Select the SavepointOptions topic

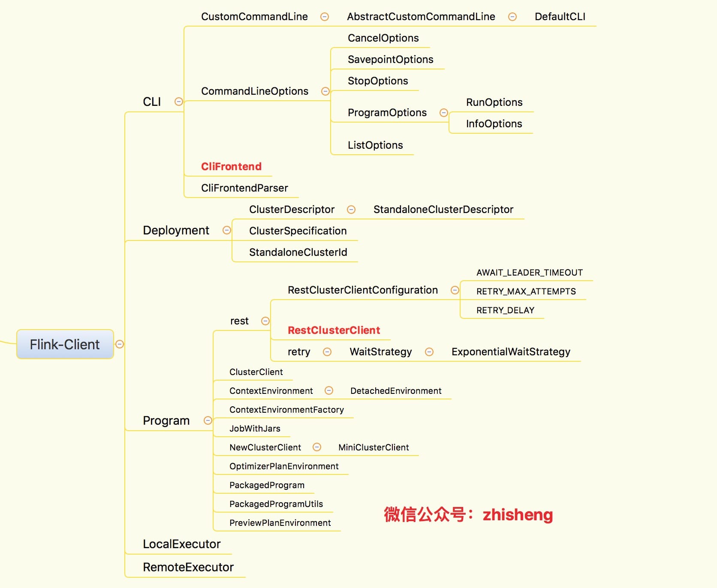[391, 60]
